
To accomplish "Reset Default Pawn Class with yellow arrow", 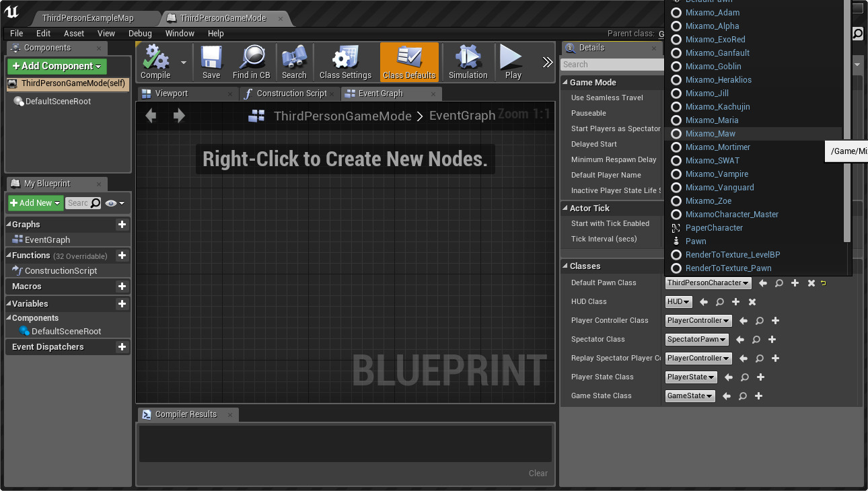I will (x=823, y=283).
